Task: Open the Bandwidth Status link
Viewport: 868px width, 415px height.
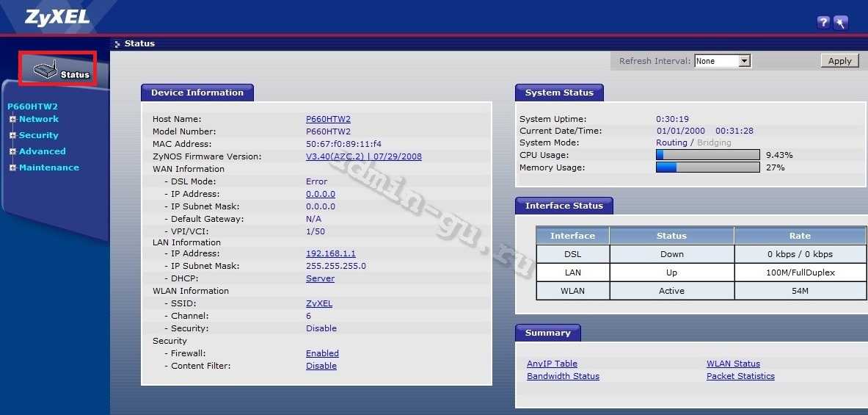Action: pos(563,376)
